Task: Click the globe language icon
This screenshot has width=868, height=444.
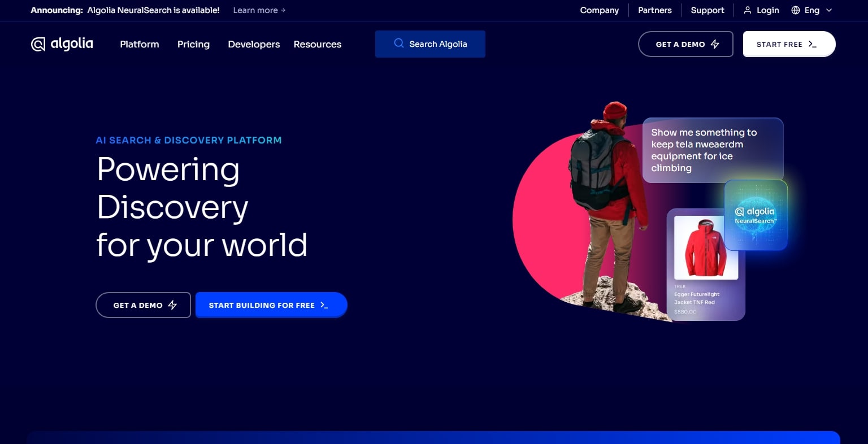Action: [x=796, y=10]
